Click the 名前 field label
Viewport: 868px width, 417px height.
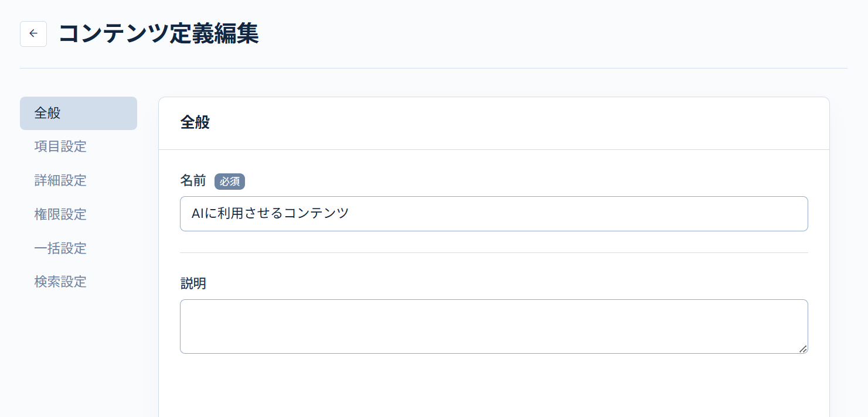pos(192,181)
